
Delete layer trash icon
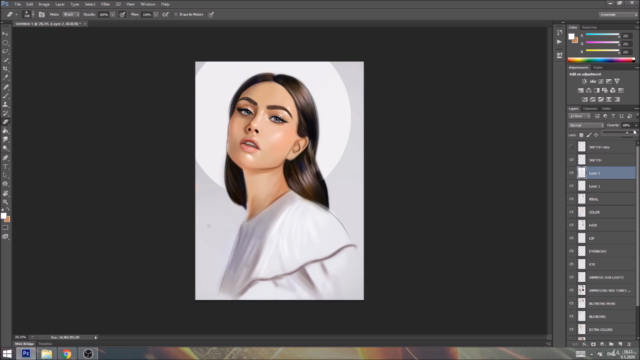pyautogui.click(x=629, y=344)
